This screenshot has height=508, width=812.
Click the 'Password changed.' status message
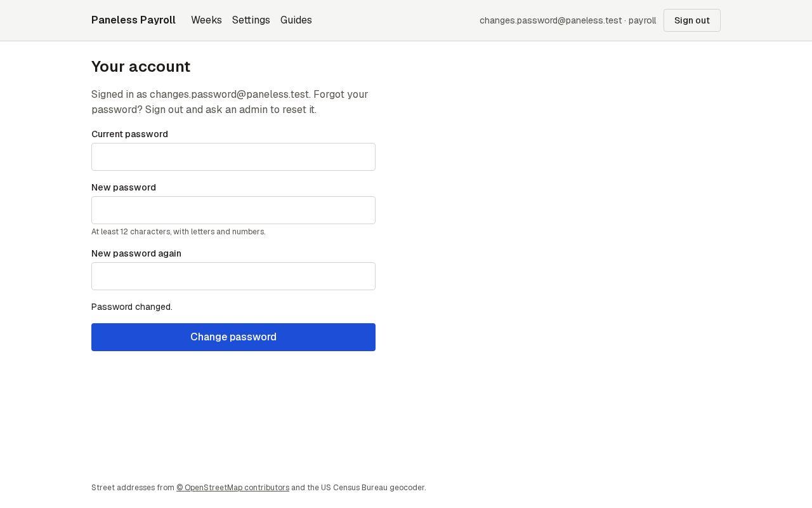[x=132, y=307]
